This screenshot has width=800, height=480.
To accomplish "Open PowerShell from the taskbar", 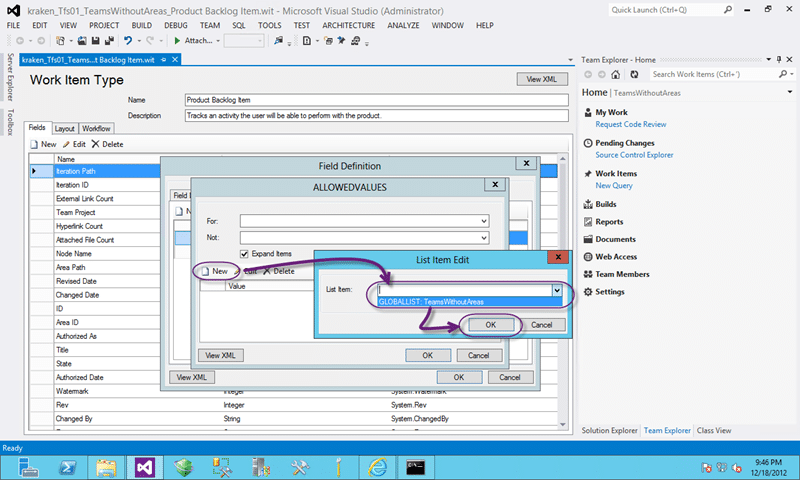I will (67, 468).
